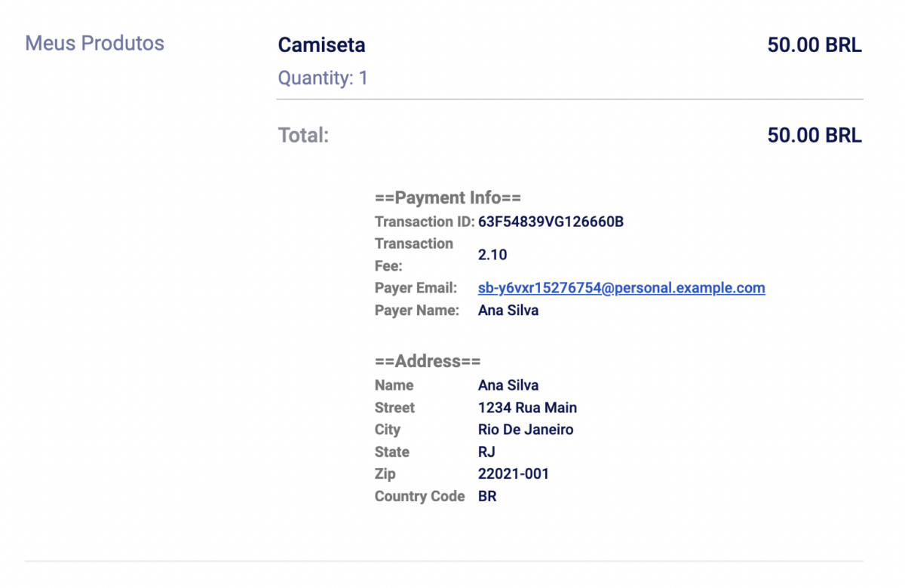The width and height of the screenshot is (905, 588).
Task: Click the country code value BR
Action: (487, 497)
